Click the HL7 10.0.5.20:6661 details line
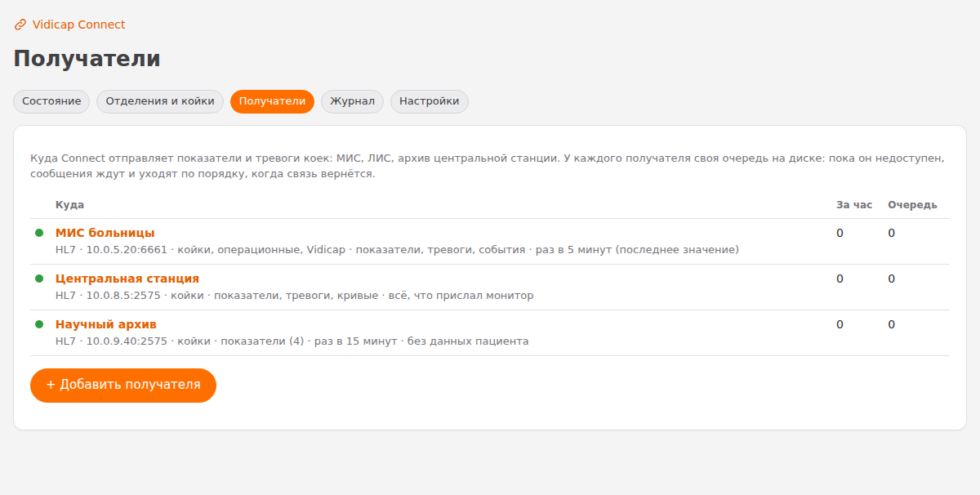 (x=397, y=250)
